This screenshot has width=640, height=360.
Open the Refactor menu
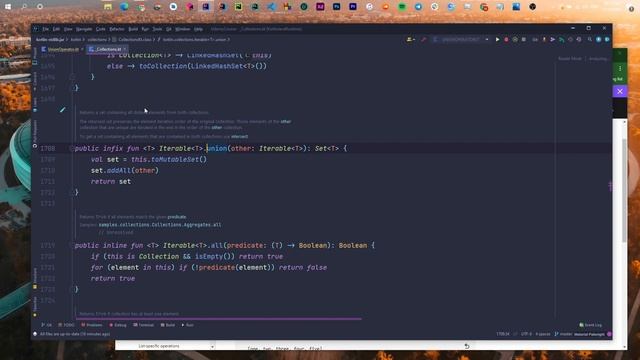click(117, 29)
